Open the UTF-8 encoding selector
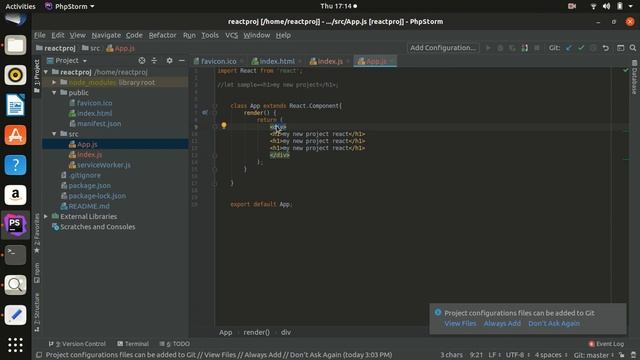 pyautogui.click(x=518, y=355)
